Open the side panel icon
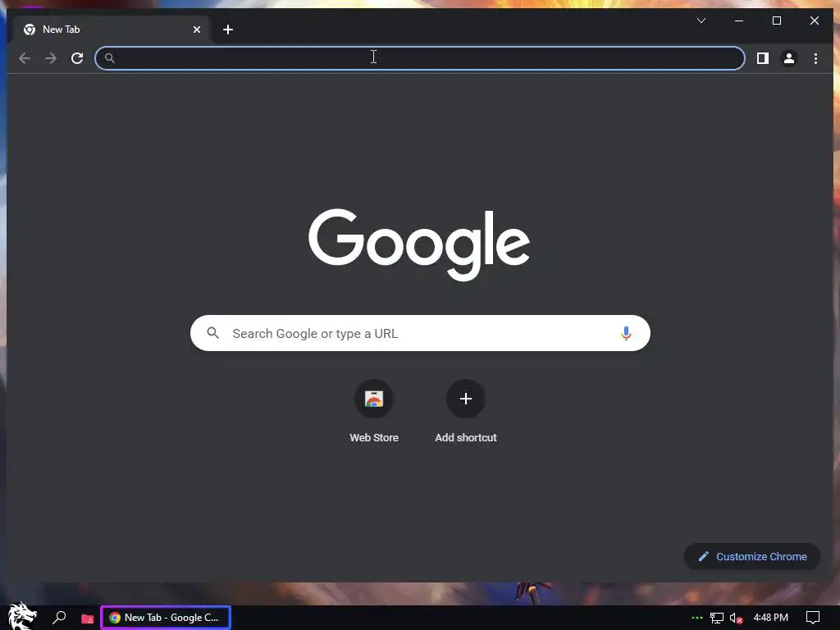Viewport: 840px width, 630px height. pos(762,58)
